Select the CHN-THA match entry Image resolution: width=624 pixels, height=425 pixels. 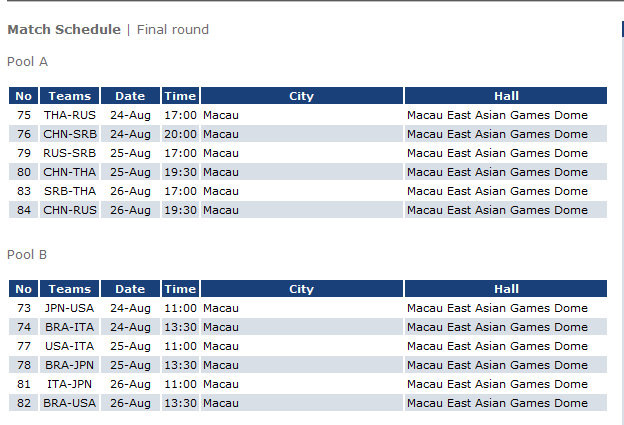[69, 172]
